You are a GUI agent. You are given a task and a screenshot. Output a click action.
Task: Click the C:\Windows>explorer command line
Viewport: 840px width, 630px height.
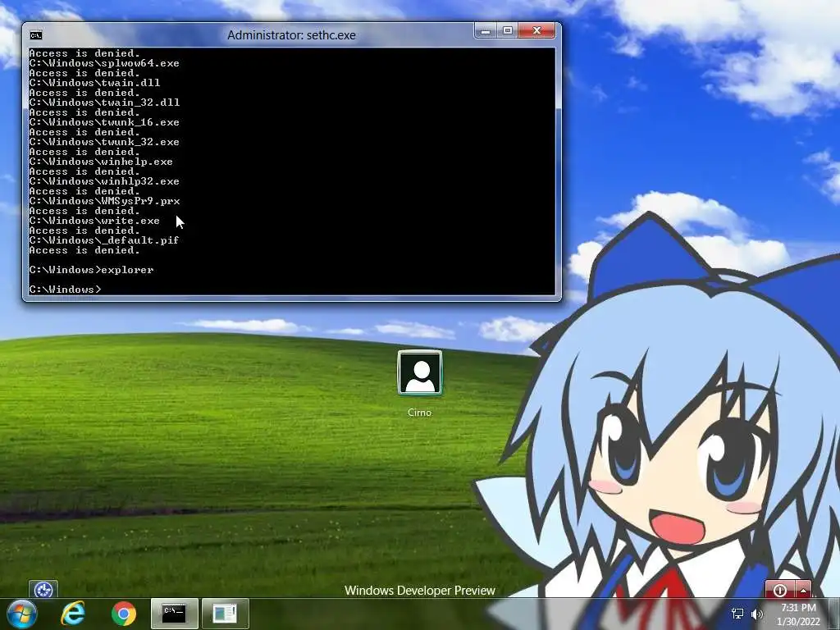[x=91, y=269]
